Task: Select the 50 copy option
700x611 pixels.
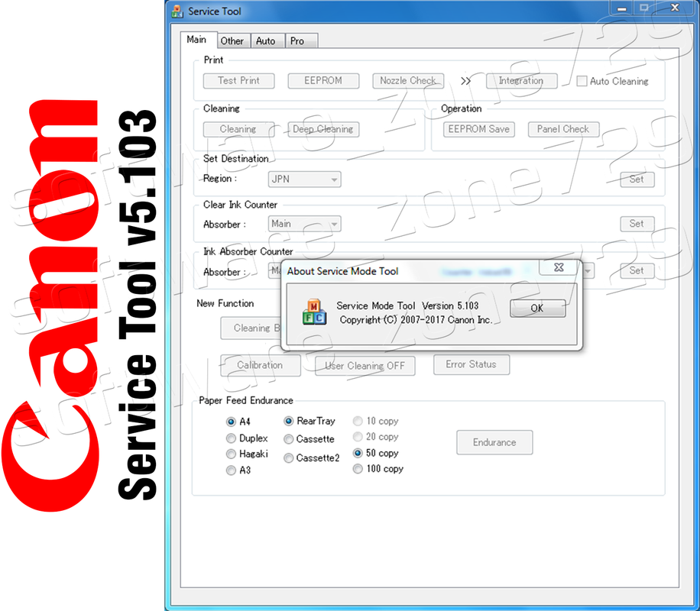Action: [358, 453]
